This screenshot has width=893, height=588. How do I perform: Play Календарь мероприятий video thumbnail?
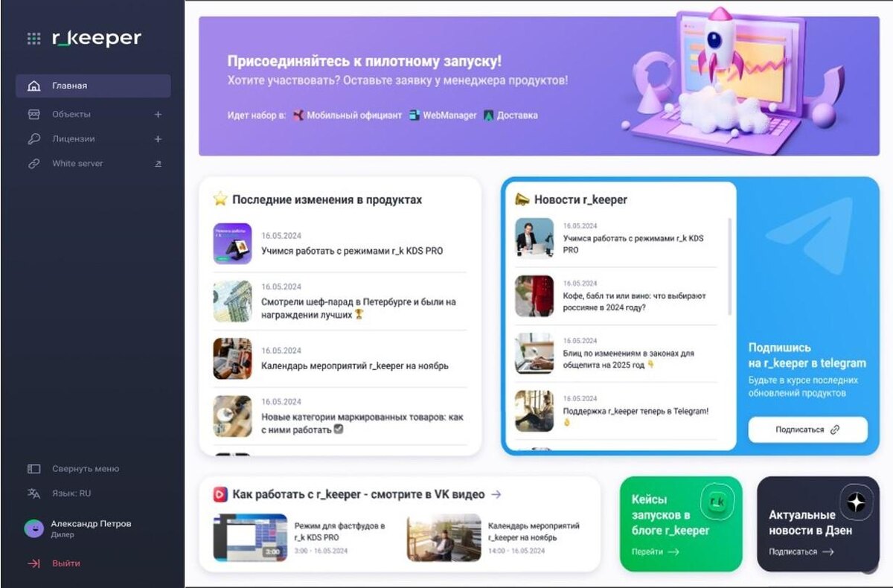(x=444, y=537)
